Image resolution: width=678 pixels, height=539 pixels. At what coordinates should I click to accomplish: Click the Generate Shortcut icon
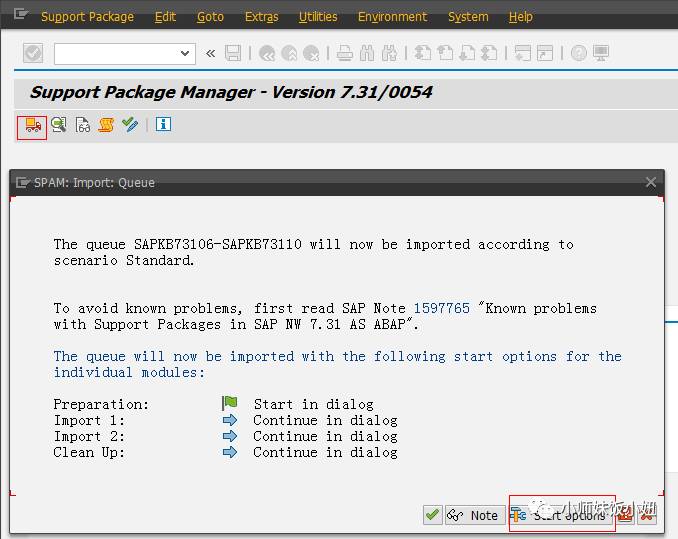click(x=545, y=54)
